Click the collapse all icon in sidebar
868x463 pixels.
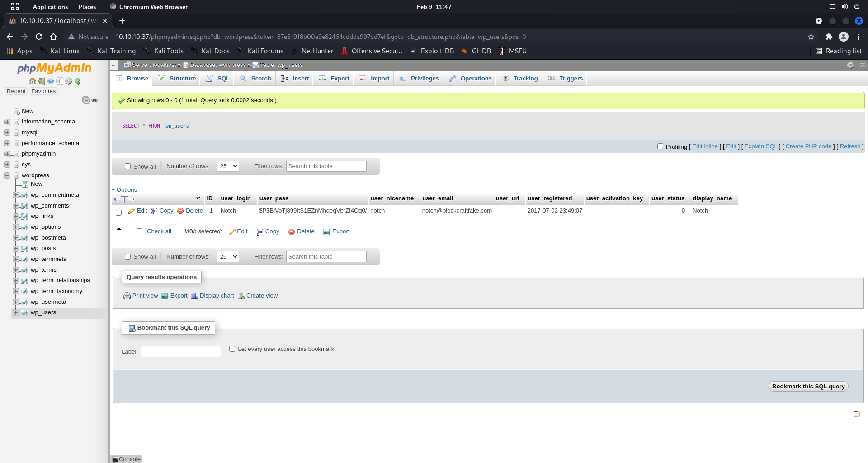[86, 100]
